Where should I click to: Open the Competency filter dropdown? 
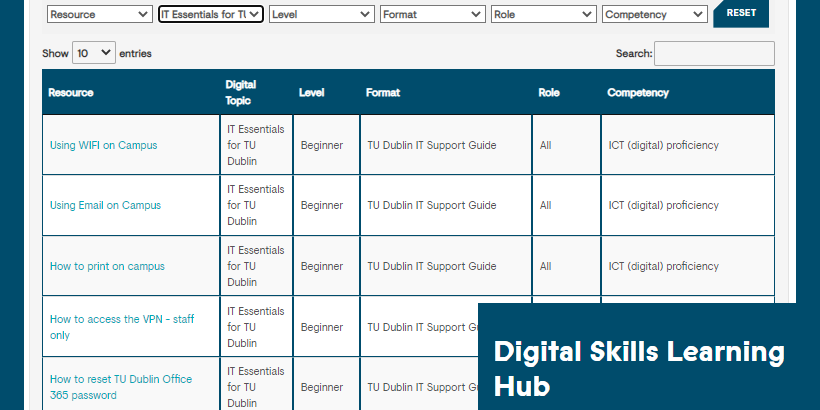pyautogui.click(x=654, y=14)
